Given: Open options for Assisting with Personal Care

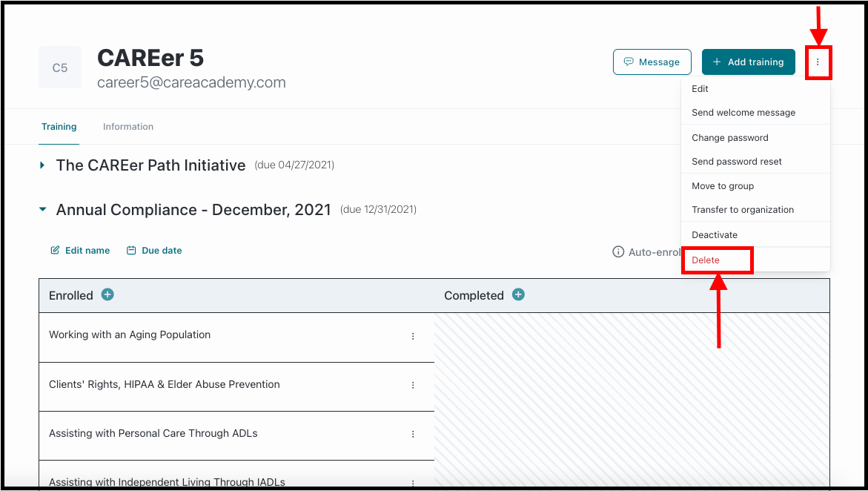Looking at the screenshot, I should point(413,434).
